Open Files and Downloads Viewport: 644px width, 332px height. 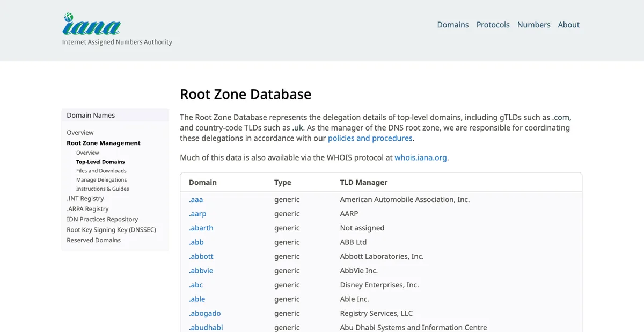click(x=101, y=171)
